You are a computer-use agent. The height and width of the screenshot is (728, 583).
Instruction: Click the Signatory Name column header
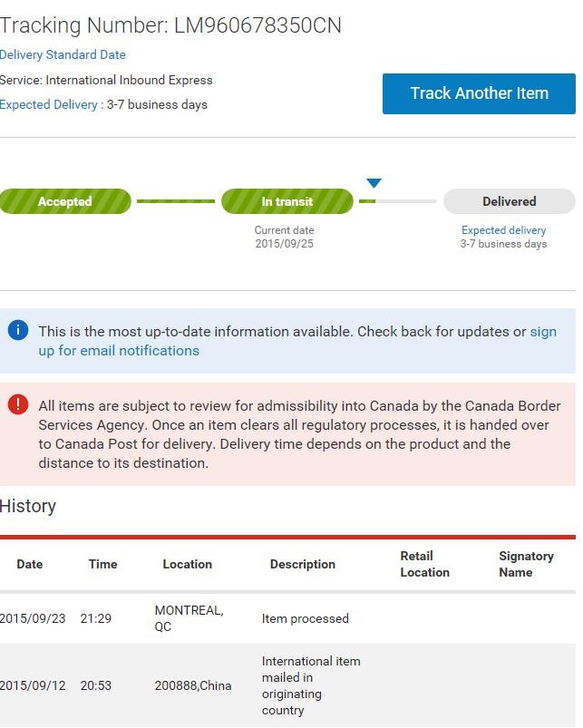526,564
